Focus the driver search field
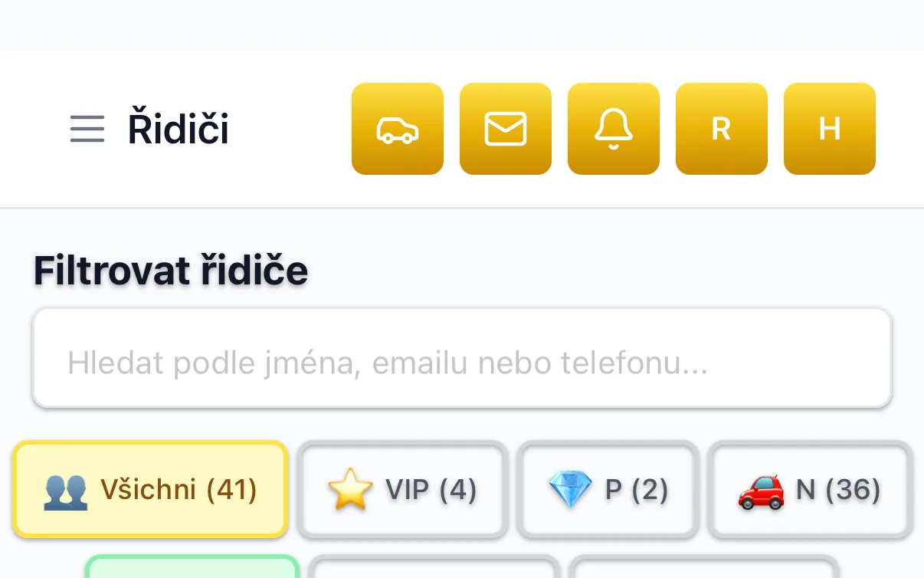 pos(462,358)
